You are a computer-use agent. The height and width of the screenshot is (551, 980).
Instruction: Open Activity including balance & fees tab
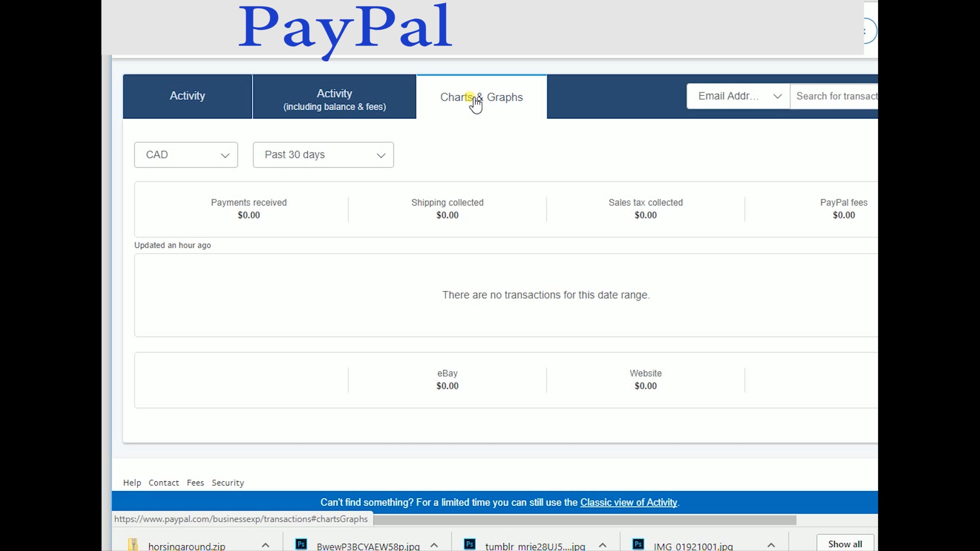pos(335,99)
